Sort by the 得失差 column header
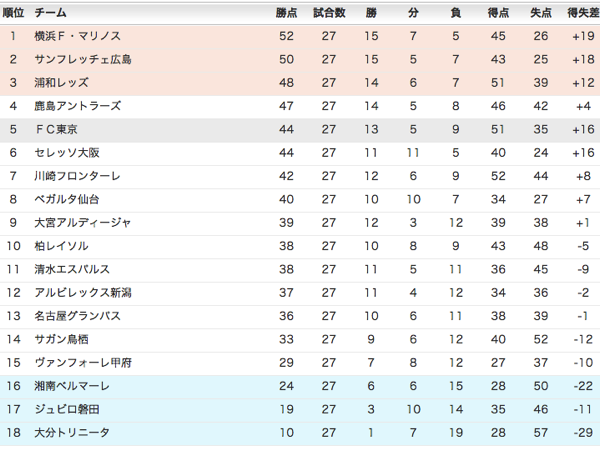Image resolution: width=600 pixels, height=451 pixels. pos(582,13)
